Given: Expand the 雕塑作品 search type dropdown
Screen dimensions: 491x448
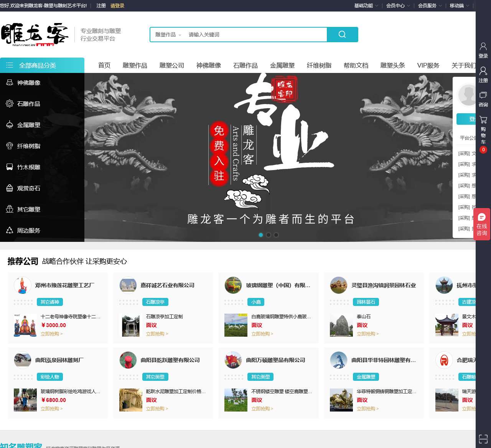Looking at the screenshot, I should coord(168,35).
